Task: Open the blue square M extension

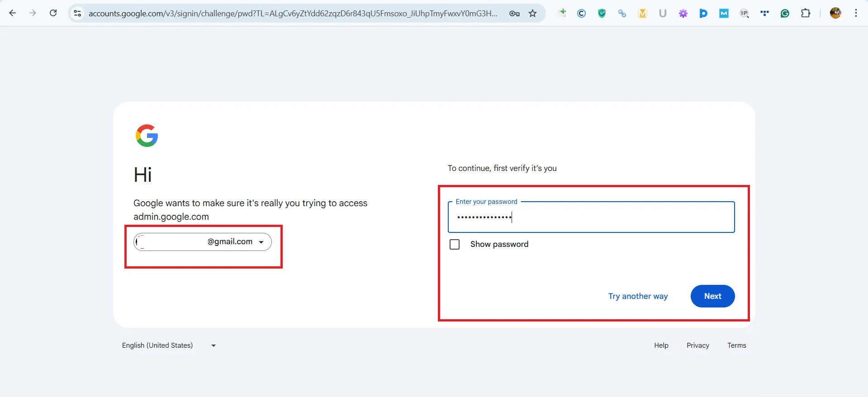Action: tap(724, 14)
